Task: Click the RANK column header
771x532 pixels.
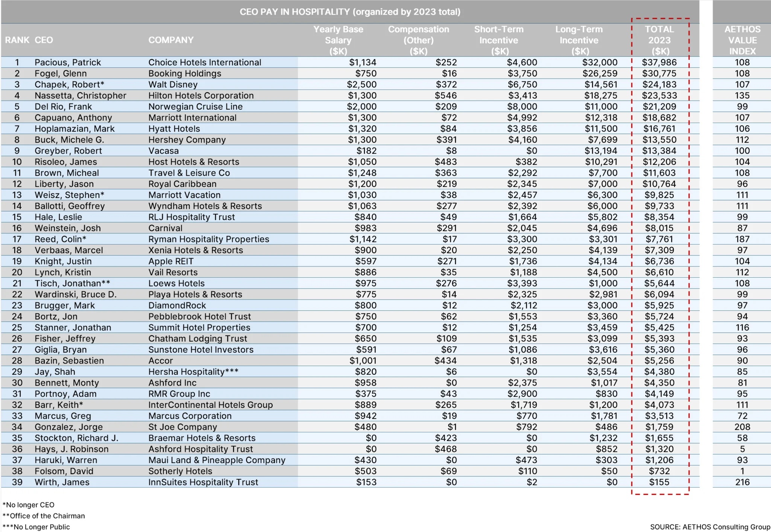Action: tap(17, 40)
